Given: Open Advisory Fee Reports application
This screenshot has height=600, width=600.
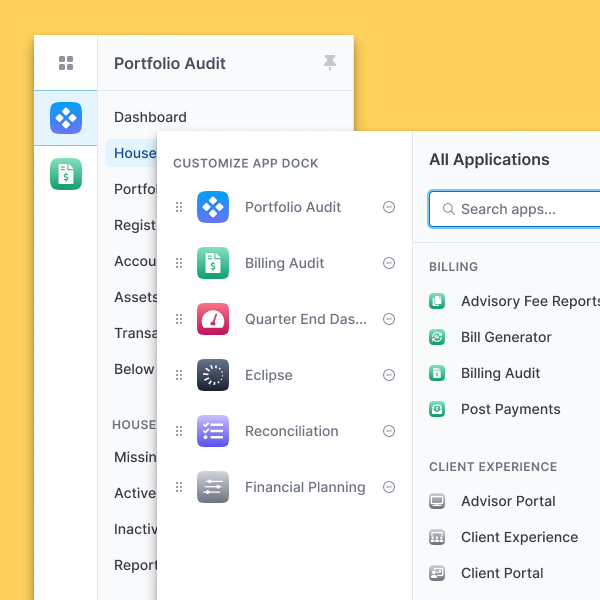Looking at the screenshot, I should pyautogui.click(x=530, y=301).
